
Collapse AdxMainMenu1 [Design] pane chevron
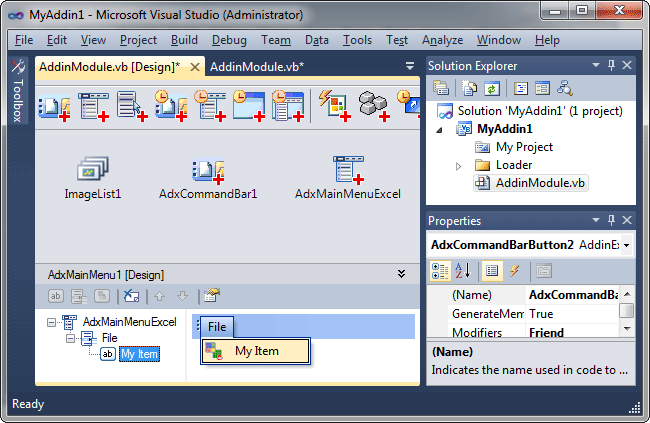[x=401, y=274]
